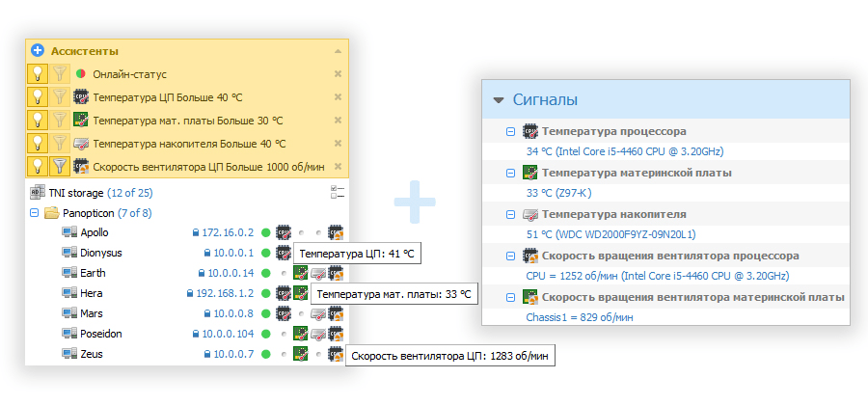Click funnel filter icon for Онлайн-статус assistant

[60, 73]
